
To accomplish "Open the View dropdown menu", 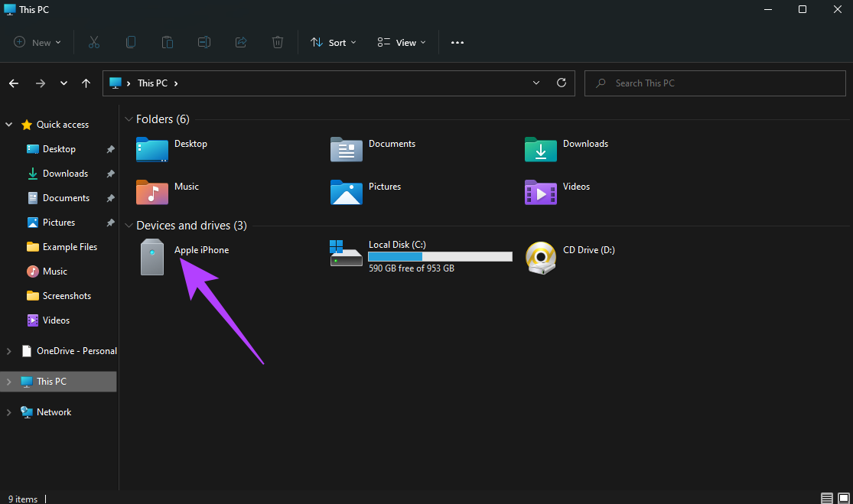I will point(402,42).
